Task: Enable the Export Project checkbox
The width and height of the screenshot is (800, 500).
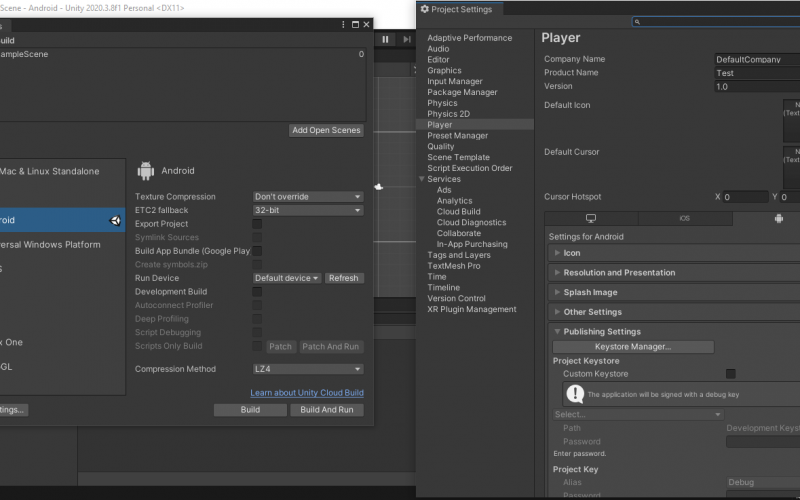Action: (x=257, y=224)
